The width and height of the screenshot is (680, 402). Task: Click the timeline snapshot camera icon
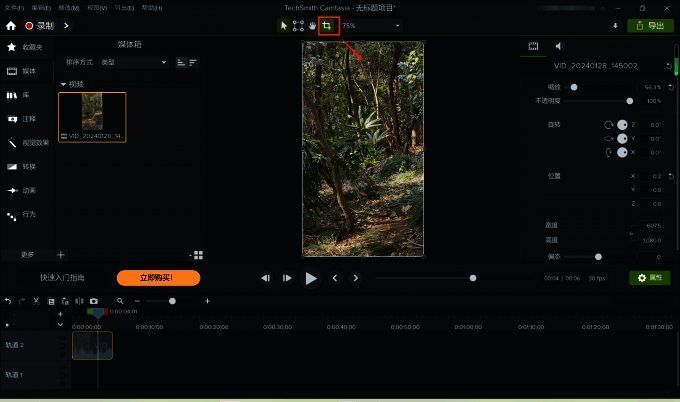click(94, 301)
